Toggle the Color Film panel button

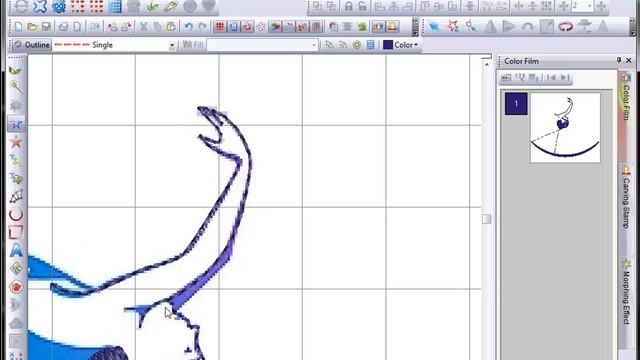(x=378, y=27)
